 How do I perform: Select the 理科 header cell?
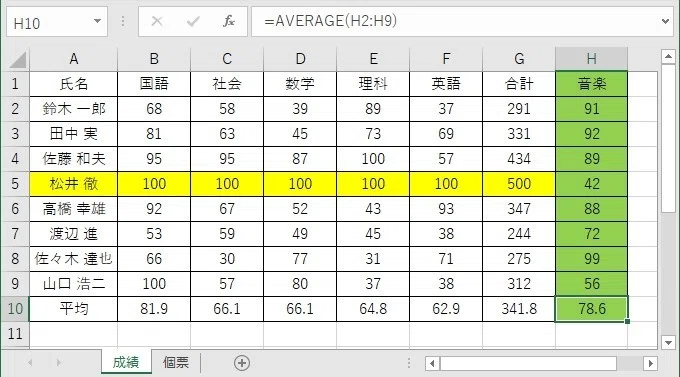pos(373,84)
